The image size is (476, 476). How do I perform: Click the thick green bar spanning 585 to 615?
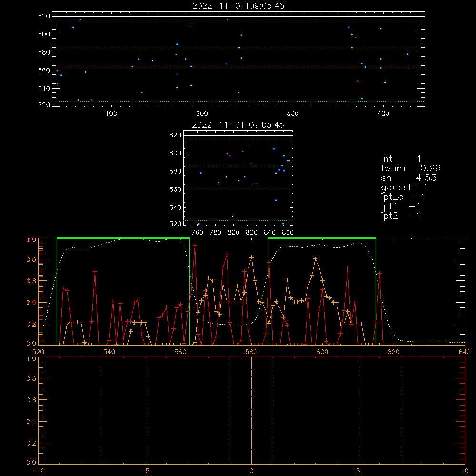[x=322, y=238]
